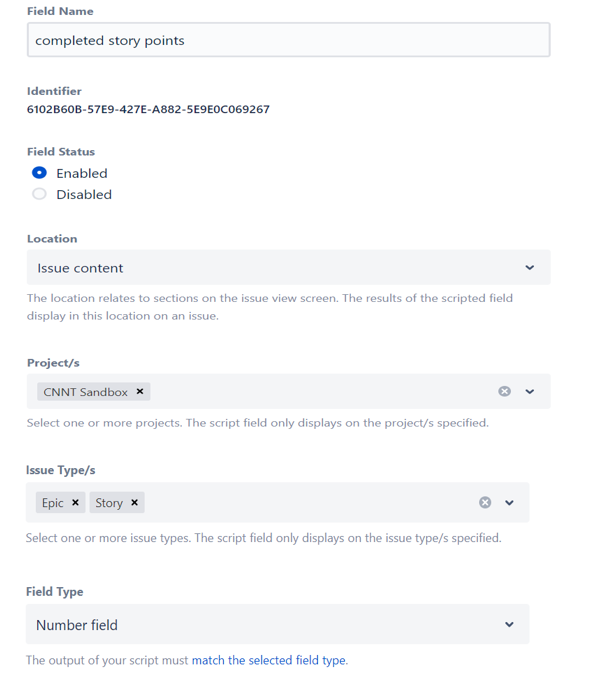
Task: Select the Enabled field status
Action: [39, 173]
